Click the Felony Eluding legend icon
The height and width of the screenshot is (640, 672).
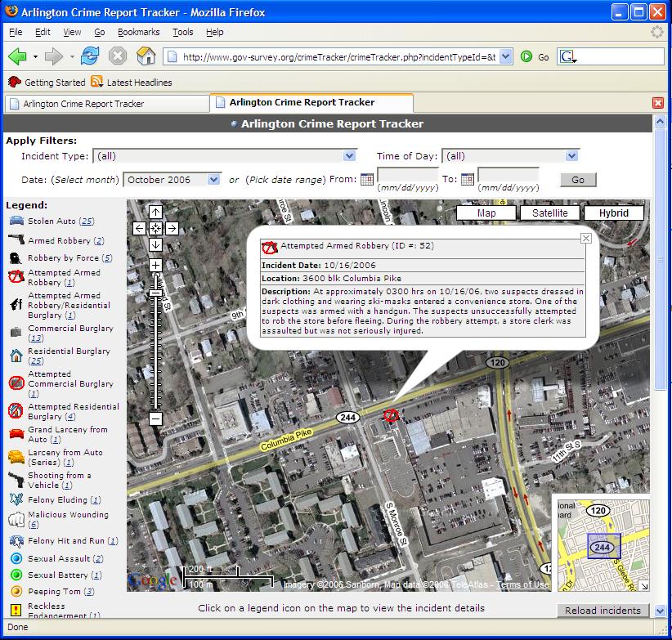(16, 499)
